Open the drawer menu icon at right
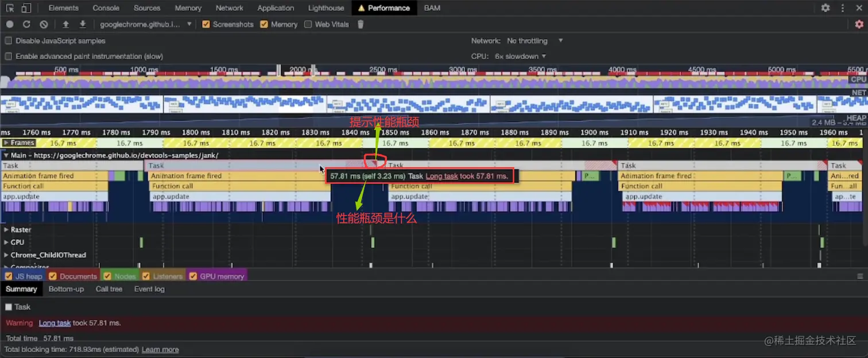Viewport: 868px width, 358px height. [859, 276]
